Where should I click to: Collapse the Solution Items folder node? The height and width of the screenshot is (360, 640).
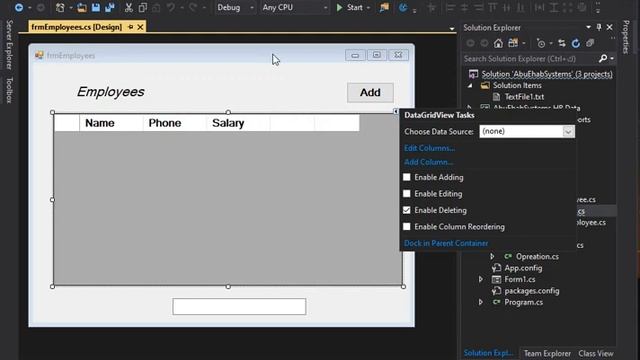[x=470, y=85]
